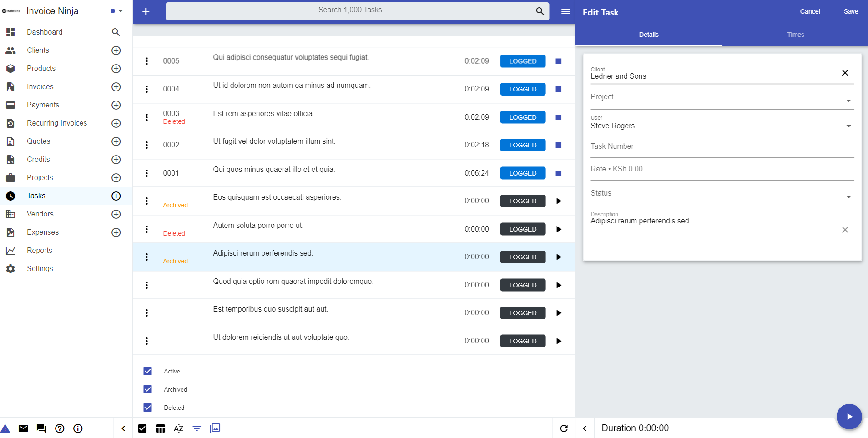The height and width of the screenshot is (438, 868).
Task: Create new invoice via plus icon
Action: (x=116, y=87)
